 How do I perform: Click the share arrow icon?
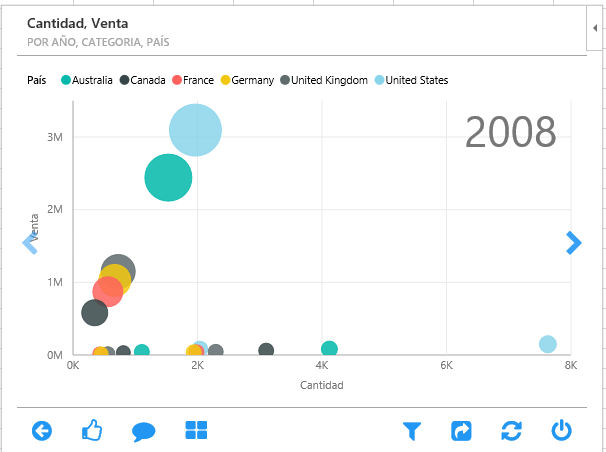(x=461, y=431)
